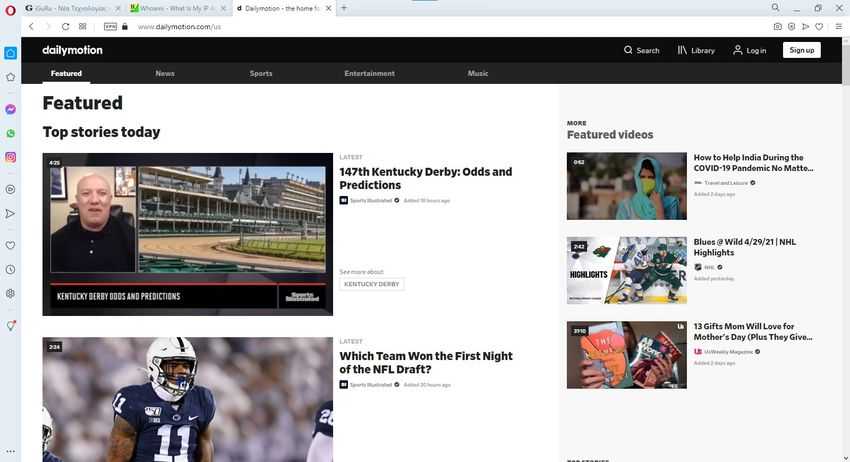This screenshot has height=462, width=850.
Task: Click the dailymotion logo
Action: pyautogui.click(x=72, y=50)
